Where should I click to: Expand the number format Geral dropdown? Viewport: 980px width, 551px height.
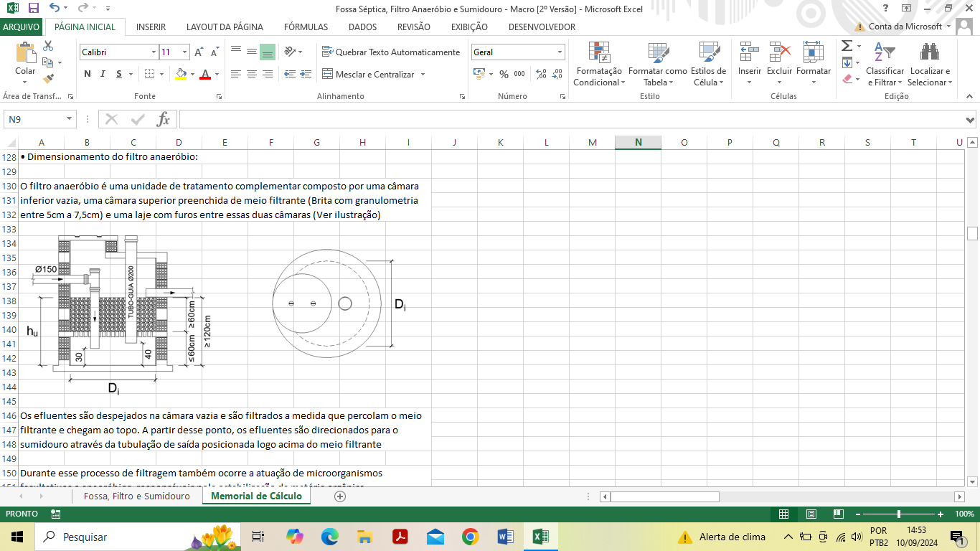[560, 52]
